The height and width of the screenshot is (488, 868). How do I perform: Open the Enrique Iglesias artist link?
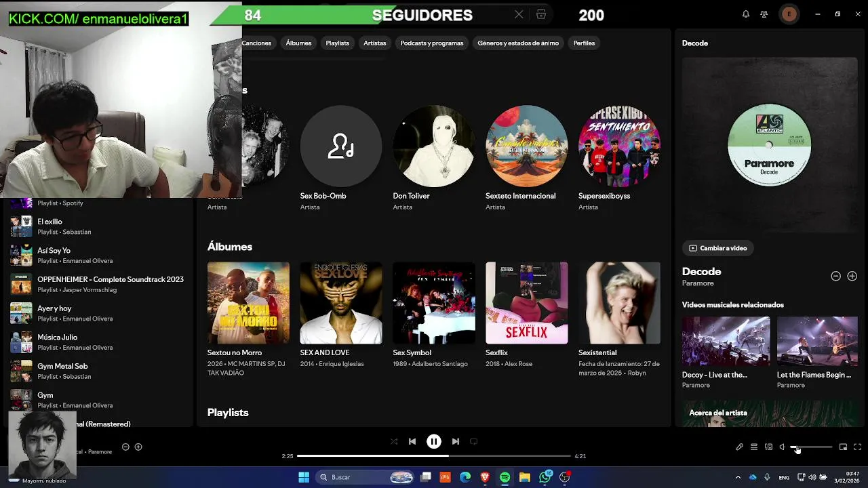tap(341, 364)
